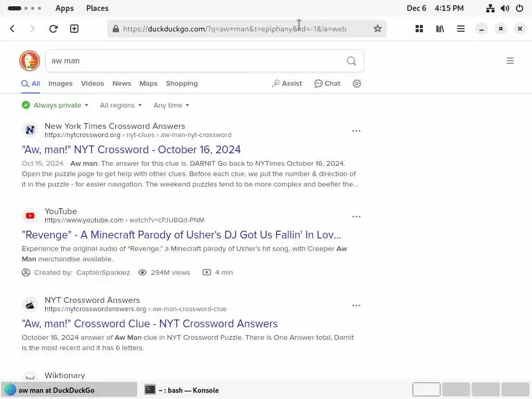532x399 pixels.
Task: Open the power menu
Action: point(520,8)
